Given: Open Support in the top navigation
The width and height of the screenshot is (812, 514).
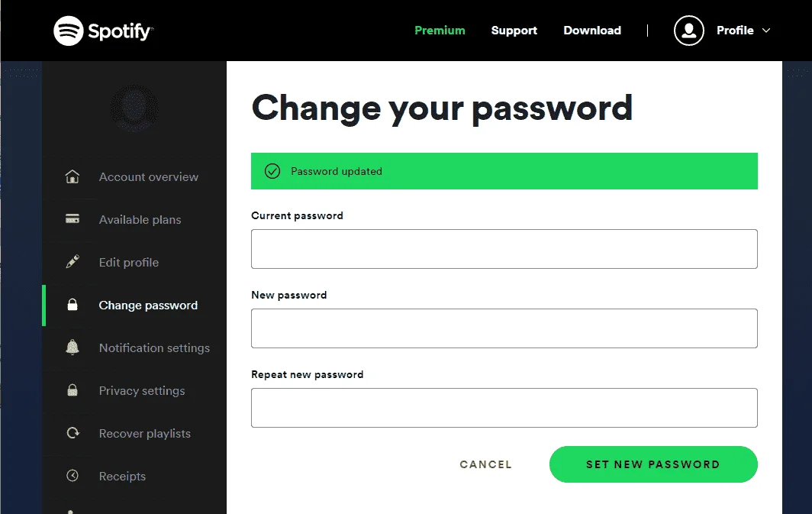Looking at the screenshot, I should pos(514,31).
